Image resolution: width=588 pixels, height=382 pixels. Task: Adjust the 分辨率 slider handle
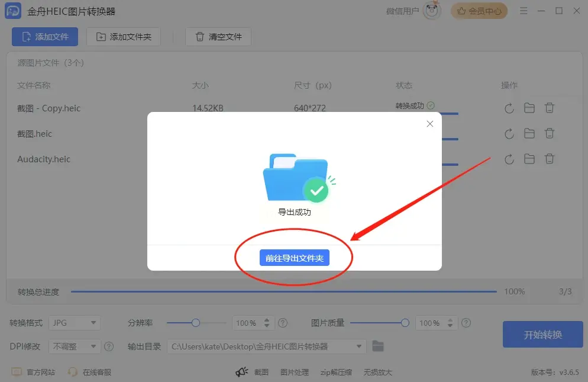195,323
